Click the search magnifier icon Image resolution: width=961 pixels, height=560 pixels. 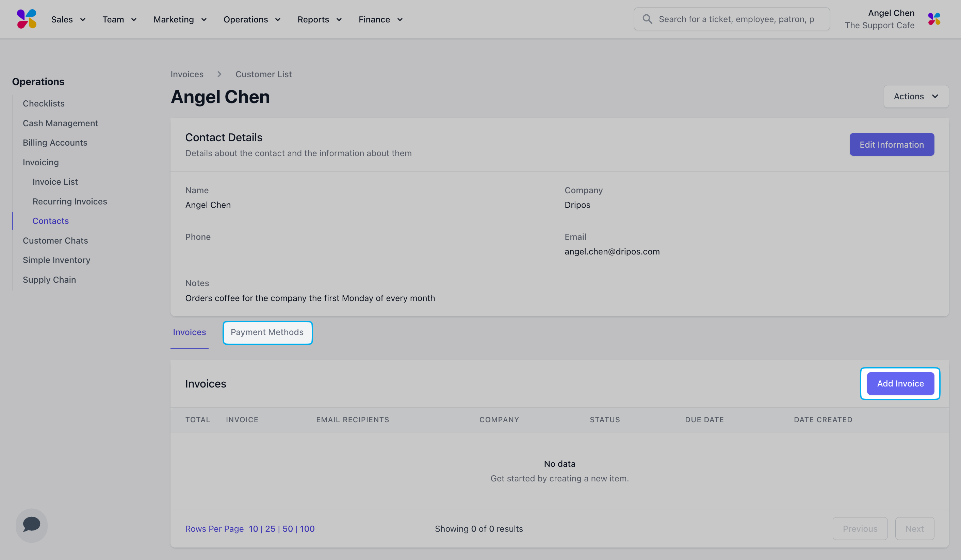(647, 19)
